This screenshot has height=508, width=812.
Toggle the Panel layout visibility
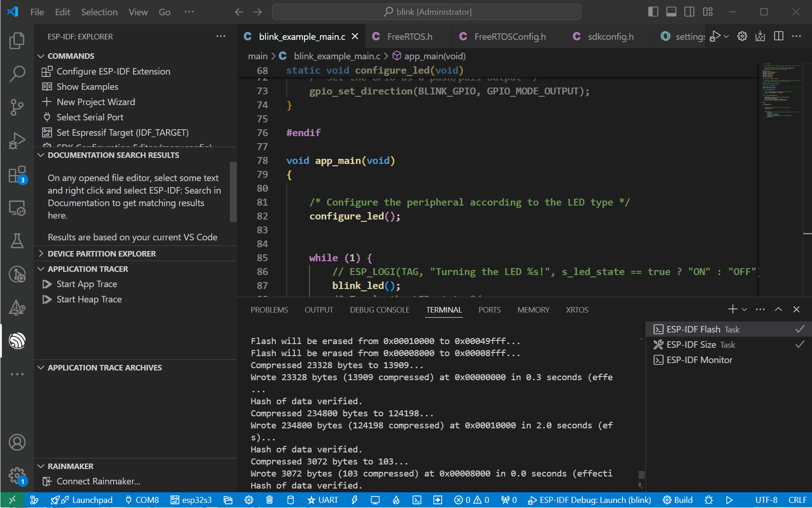[x=671, y=12]
